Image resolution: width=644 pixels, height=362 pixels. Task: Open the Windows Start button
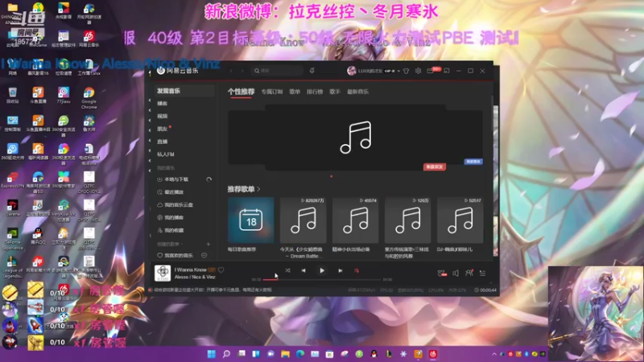pyautogui.click(x=212, y=354)
